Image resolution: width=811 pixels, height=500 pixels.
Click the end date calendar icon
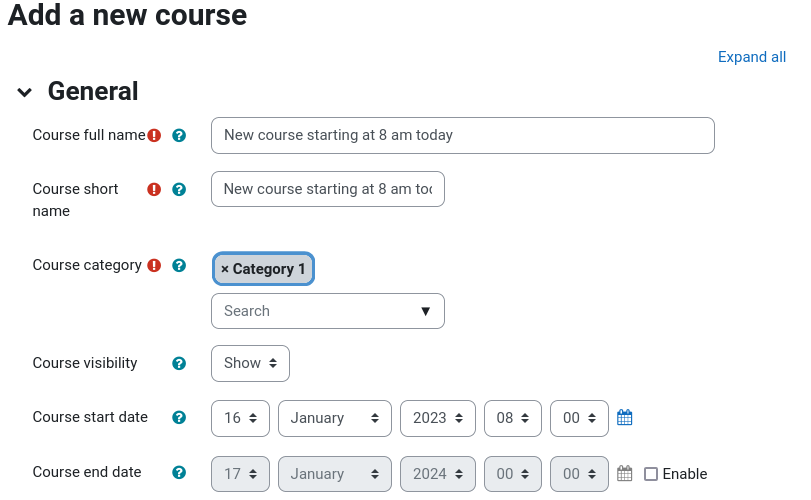pos(624,473)
